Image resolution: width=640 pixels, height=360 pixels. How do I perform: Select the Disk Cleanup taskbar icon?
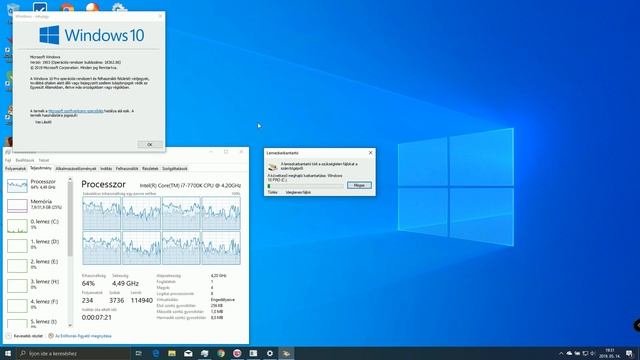[286, 353]
